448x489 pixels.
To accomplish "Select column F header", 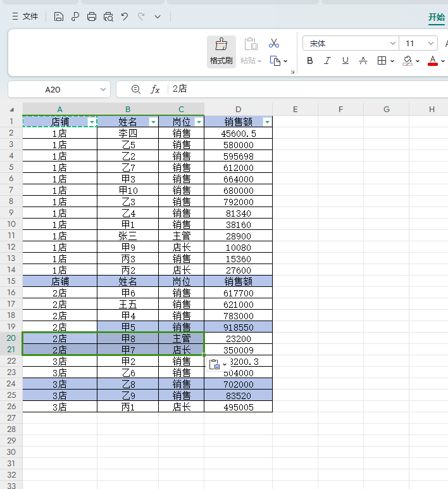I will tap(341, 109).
